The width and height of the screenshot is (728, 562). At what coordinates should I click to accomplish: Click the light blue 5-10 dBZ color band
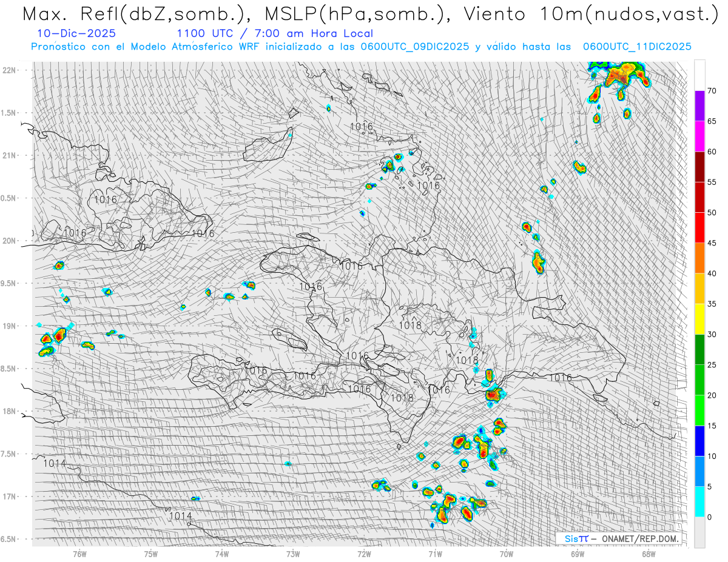[x=699, y=471]
